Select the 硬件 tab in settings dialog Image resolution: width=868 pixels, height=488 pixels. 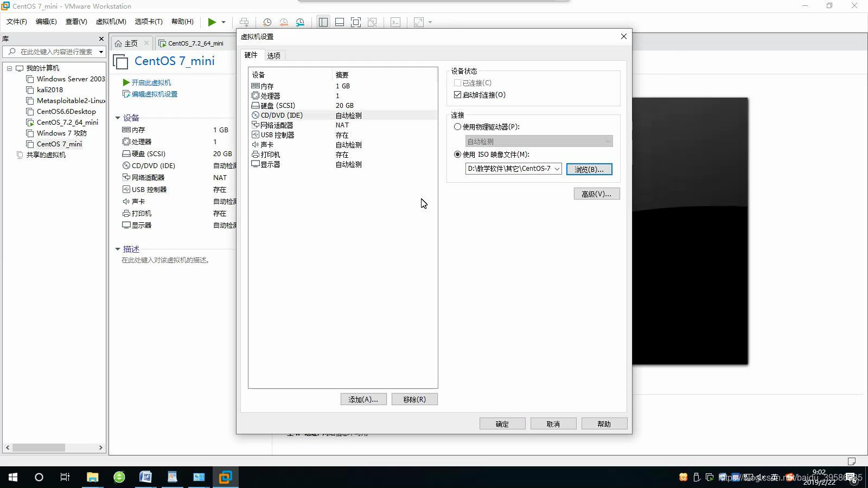coord(251,55)
